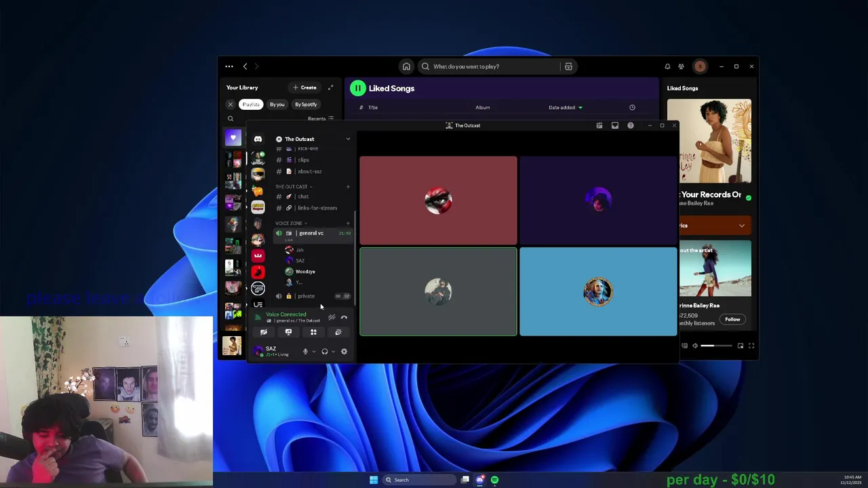Clear library filters with X button
868x488 pixels.
(x=230, y=104)
